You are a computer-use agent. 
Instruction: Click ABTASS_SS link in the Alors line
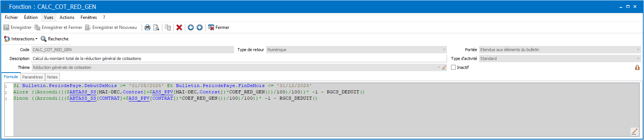83,92
